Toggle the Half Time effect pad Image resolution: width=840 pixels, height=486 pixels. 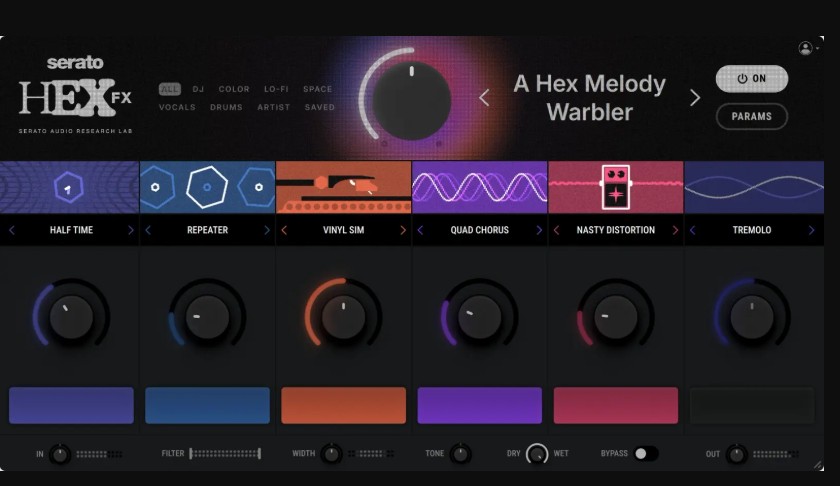[x=71, y=406]
